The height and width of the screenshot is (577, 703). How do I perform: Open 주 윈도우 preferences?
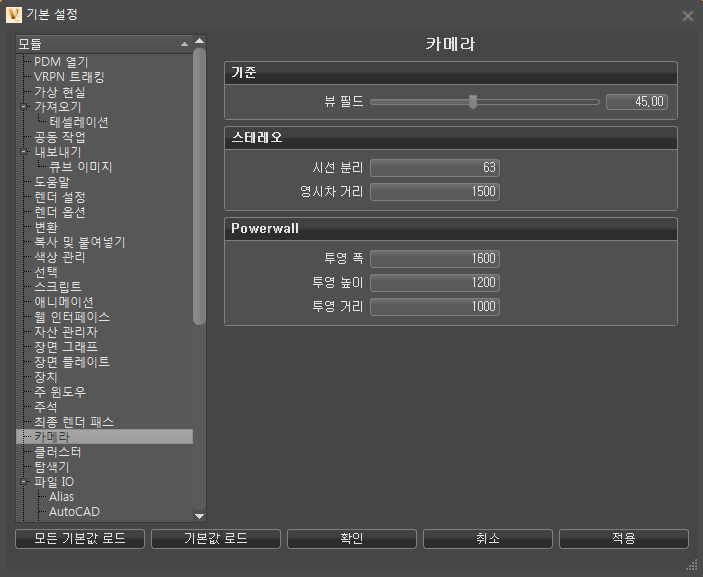coord(60,392)
